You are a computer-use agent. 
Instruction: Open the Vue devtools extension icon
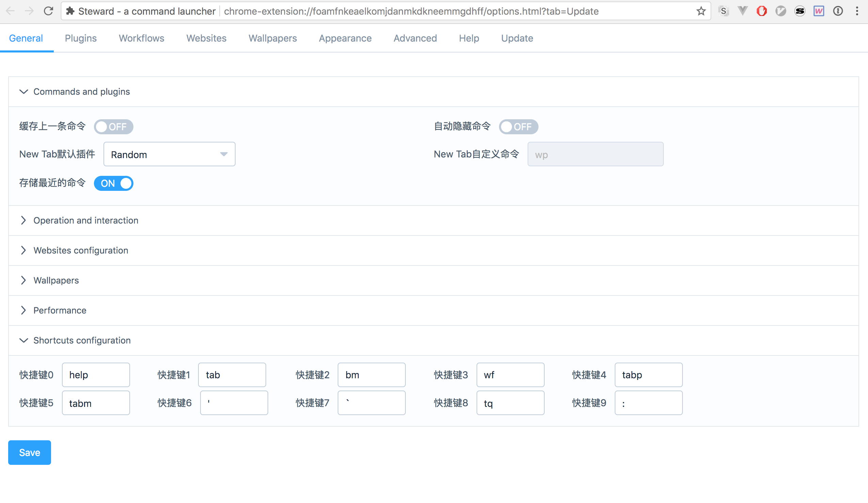click(x=743, y=11)
